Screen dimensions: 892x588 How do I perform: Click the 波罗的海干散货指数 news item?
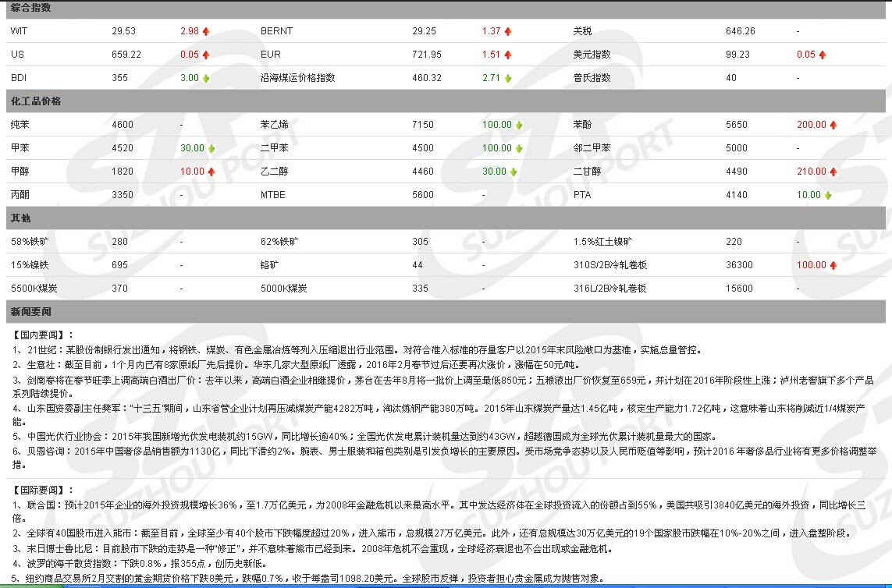(x=140, y=564)
